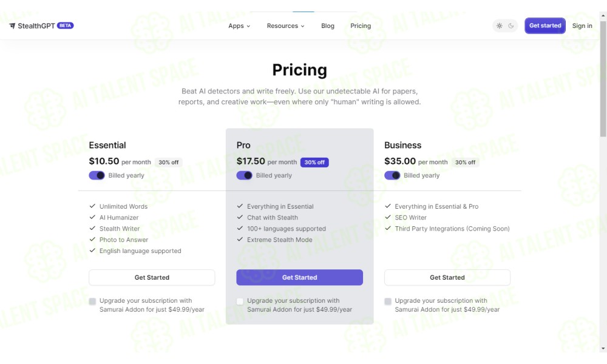Toggle Pro plan yearly billing switch

coord(245,175)
